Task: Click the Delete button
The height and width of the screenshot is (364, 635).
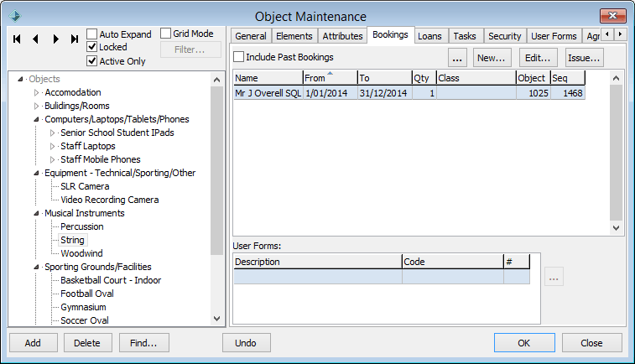Action: (87, 343)
